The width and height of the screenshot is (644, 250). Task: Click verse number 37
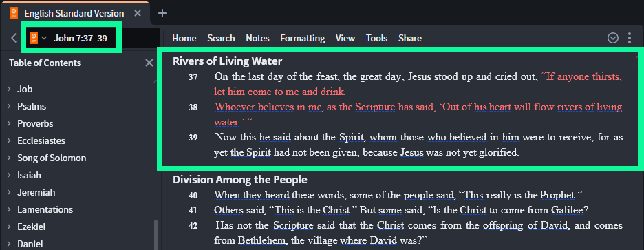(193, 77)
